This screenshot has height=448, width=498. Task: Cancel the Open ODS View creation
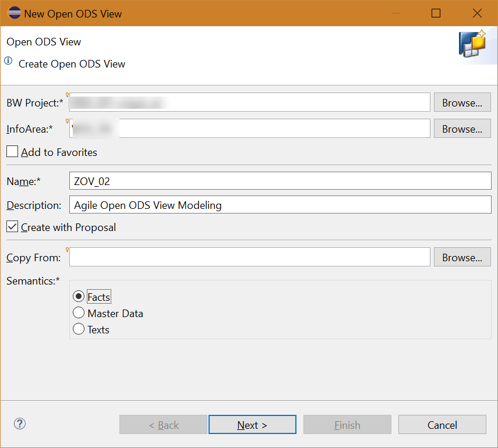point(442,424)
